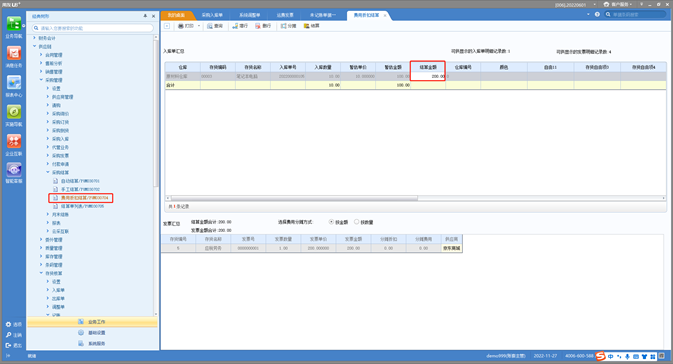
Task: Click the 结算金额 cell showing 200.00
Action: (x=428, y=76)
